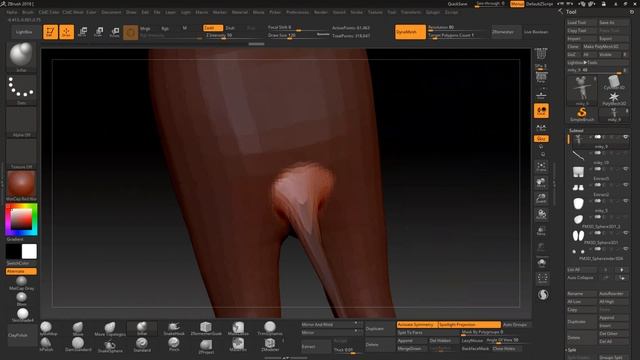The height and width of the screenshot is (360, 640).
Task: Toggle the Floor grid icon
Action: click(x=541, y=95)
